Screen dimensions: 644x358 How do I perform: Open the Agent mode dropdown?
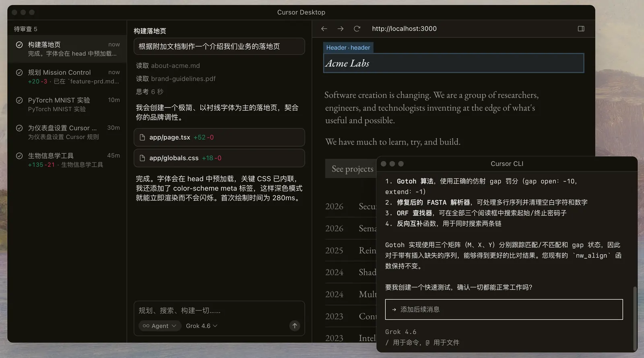pos(160,326)
